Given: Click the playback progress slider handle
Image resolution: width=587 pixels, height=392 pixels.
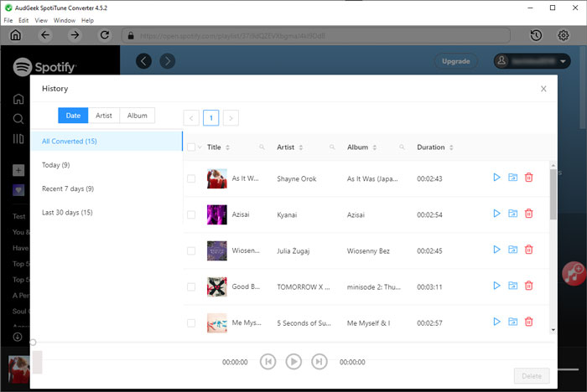Looking at the screenshot, I should pos(33,343).
